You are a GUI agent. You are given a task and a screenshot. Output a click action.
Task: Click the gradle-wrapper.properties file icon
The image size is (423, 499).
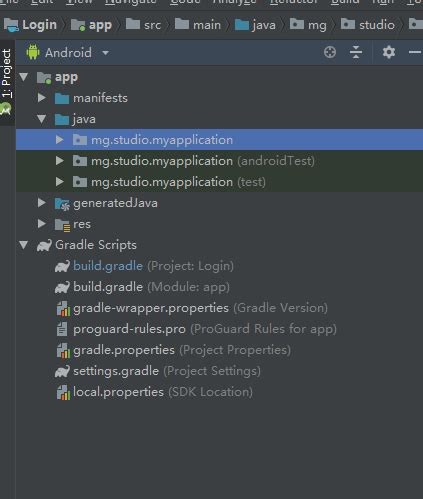pyautogui.click(x=63, y=308)
